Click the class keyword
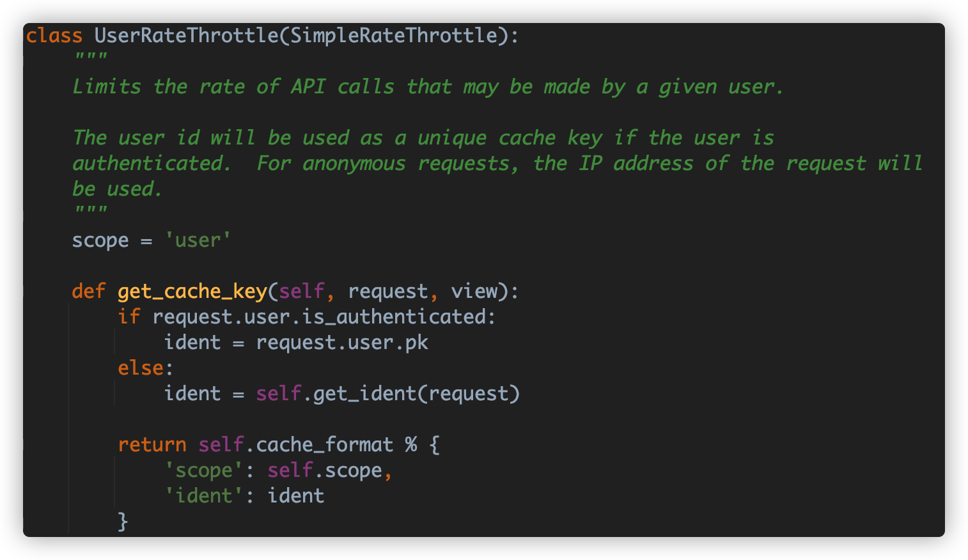This screenshot has width=968, height=560. pyautogui.click(x=54, y=35)
